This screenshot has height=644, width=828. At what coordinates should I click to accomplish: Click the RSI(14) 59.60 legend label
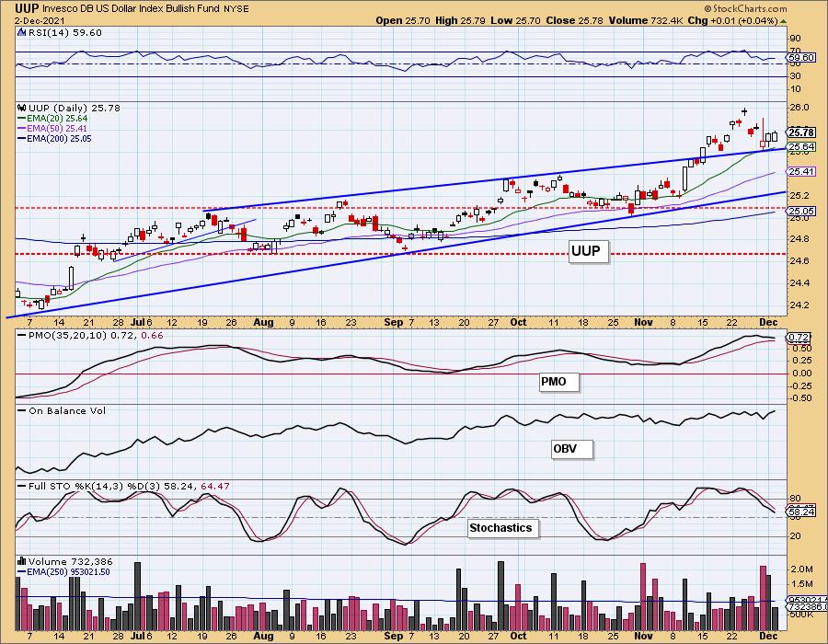[64, 33]
